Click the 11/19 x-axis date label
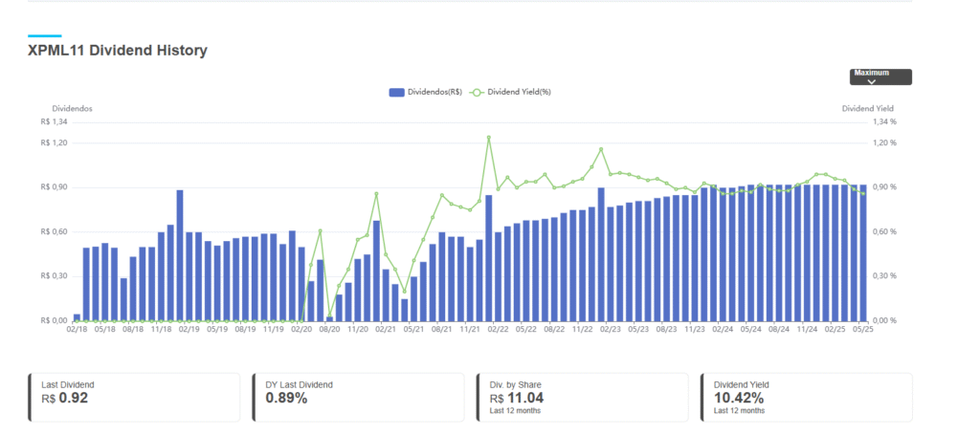The image size is (980, 435). [273, 330]
